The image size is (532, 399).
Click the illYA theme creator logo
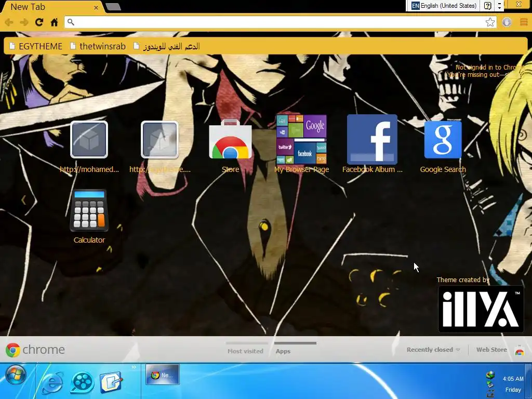click(x=481, y=309)
